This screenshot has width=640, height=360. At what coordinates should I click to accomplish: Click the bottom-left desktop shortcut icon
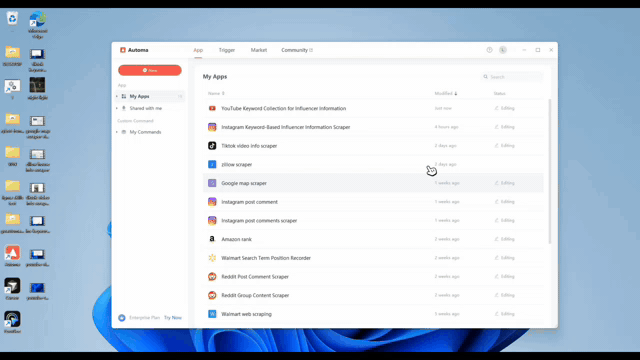point(12,319)
